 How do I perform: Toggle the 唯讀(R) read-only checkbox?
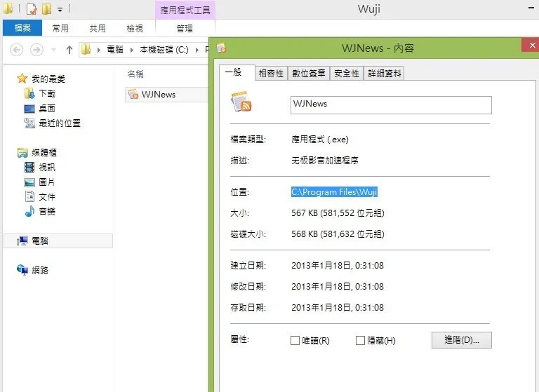[295, 341]
